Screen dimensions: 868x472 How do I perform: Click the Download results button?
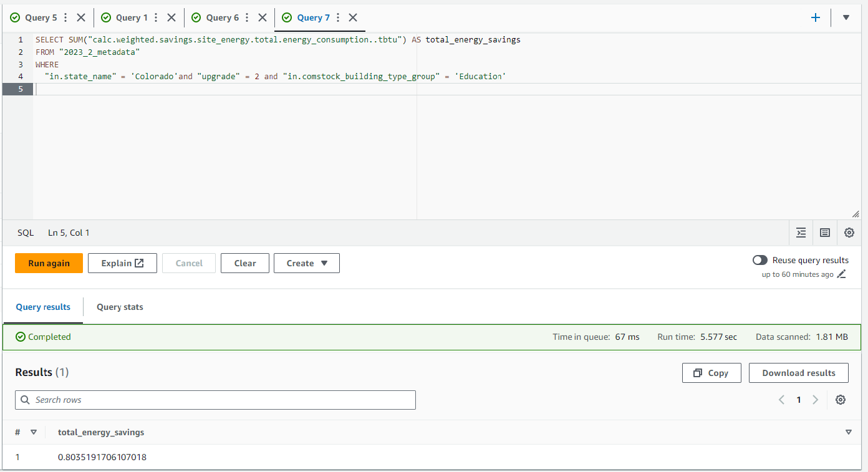pyautogui.click(x=798, y=373)
